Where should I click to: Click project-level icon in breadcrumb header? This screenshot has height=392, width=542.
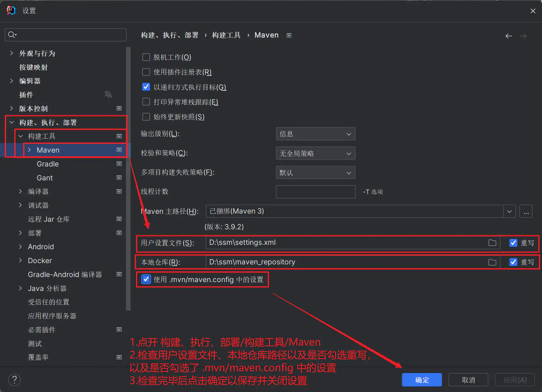coord(289,35)
